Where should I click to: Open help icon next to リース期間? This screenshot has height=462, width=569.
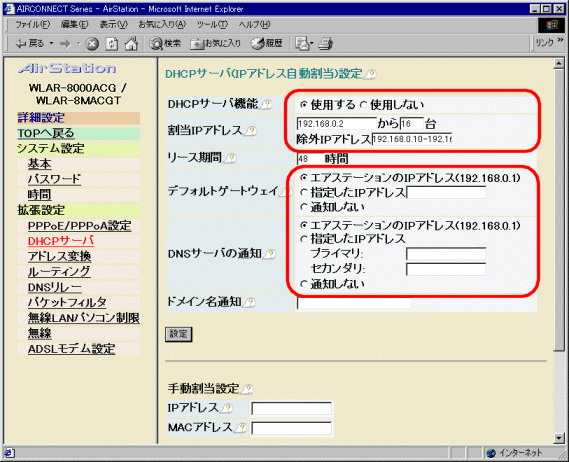[x=230, y=158]
